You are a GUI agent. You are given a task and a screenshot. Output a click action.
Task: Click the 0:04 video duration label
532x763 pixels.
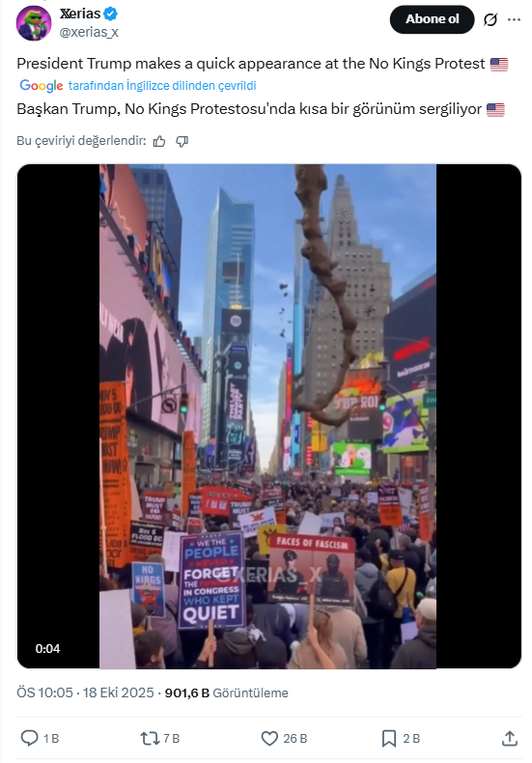[47, 649]
